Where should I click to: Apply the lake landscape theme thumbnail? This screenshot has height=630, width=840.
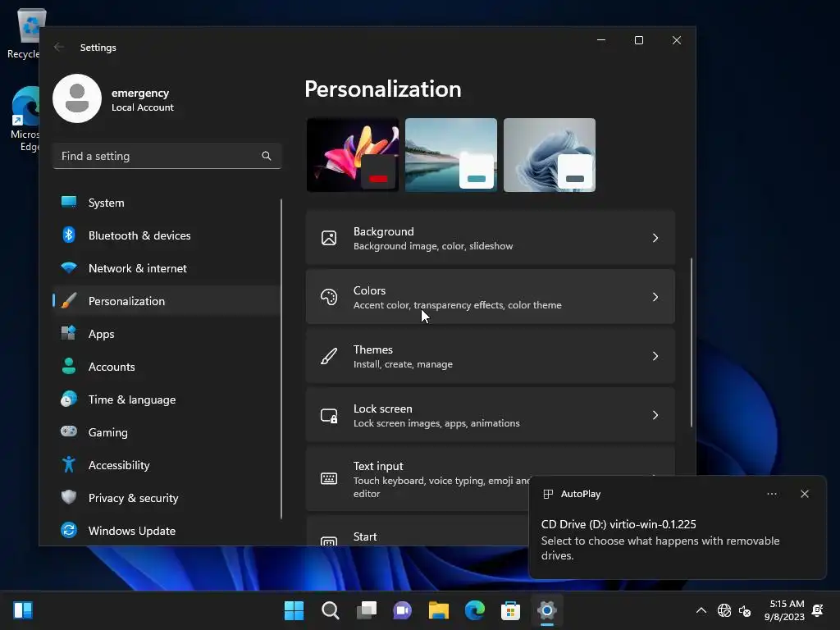point(451,155)
